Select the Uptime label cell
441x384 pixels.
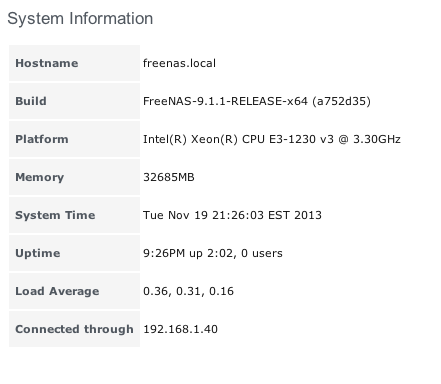coord(74,253)
